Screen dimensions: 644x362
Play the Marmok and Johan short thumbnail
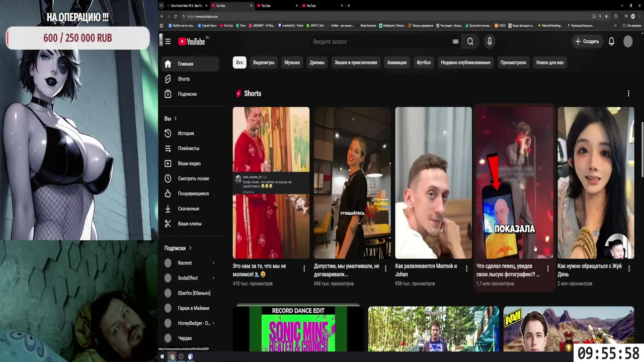(x=433, y=183)
